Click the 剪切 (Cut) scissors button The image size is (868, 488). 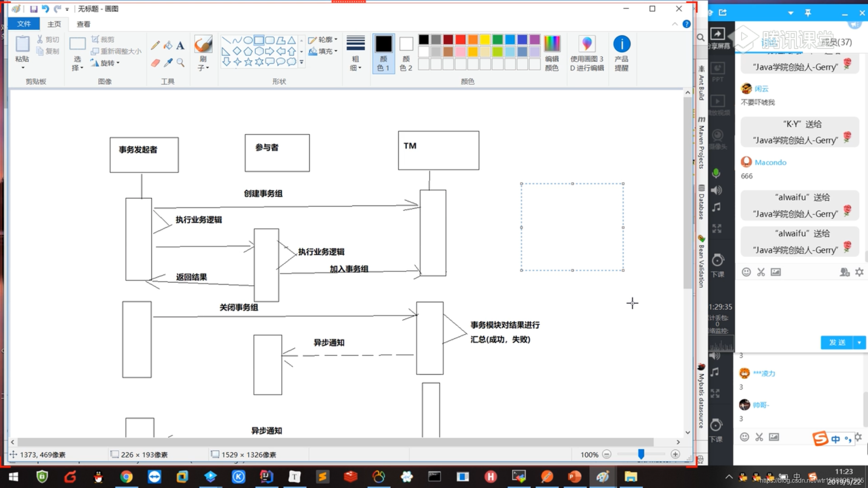pos(48,39)
